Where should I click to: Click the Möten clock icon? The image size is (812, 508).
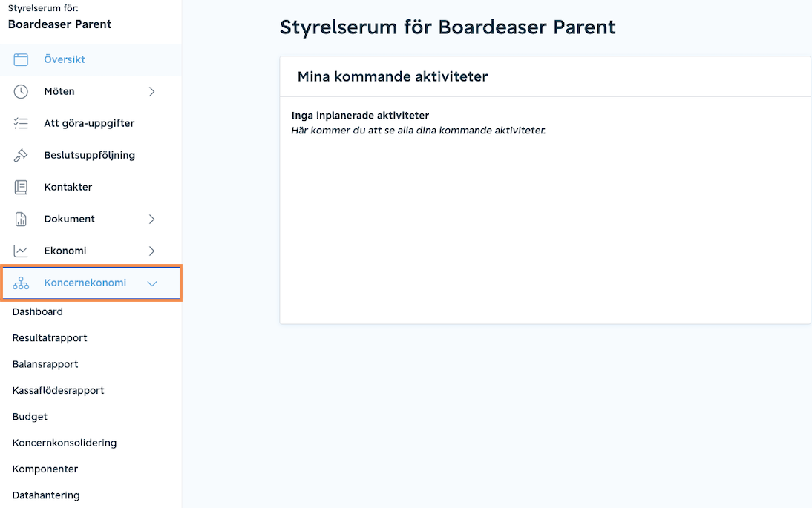(21, 91)
